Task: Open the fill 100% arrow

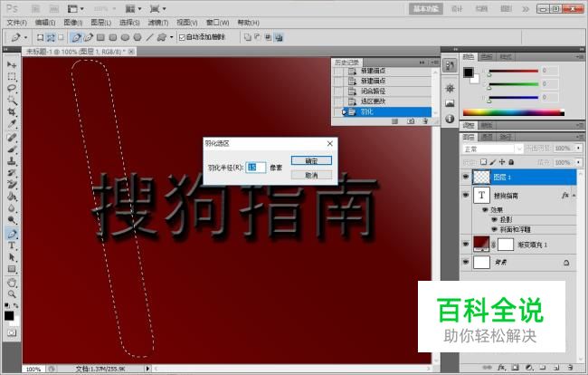Action: (x=579, y=162)
